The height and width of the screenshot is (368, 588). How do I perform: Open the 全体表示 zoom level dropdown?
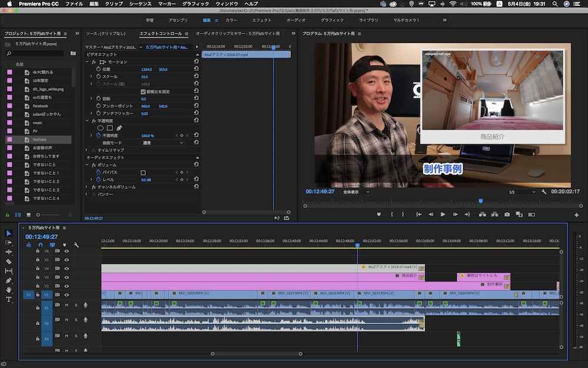coord(356,192)
